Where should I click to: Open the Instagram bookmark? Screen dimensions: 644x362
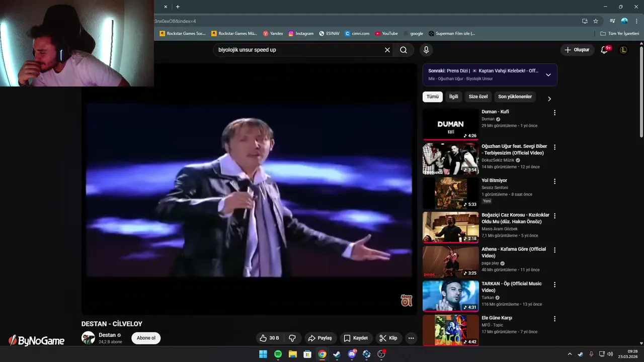(301, 34)
